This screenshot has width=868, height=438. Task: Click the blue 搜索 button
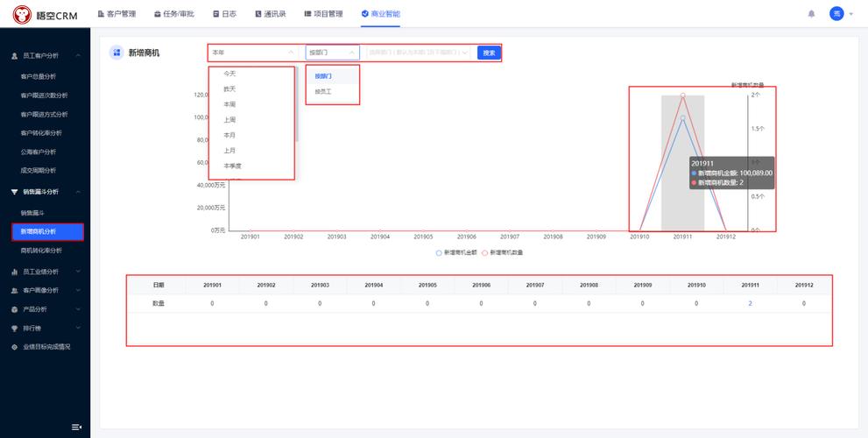tap(489, 53)
